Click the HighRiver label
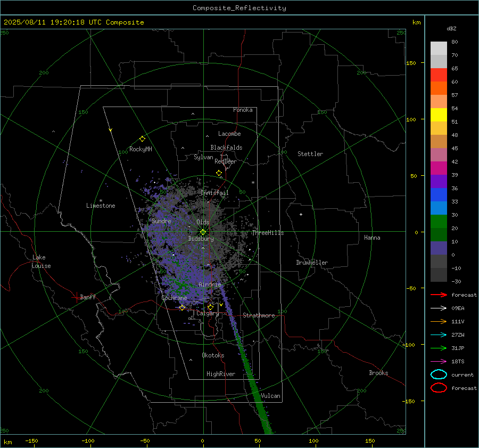 coord(221,374)
